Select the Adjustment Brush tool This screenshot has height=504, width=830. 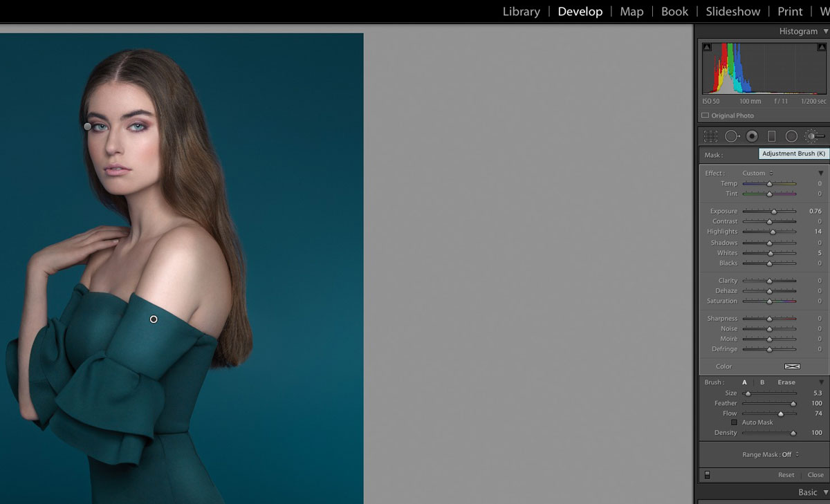click(x=812, y=136)
